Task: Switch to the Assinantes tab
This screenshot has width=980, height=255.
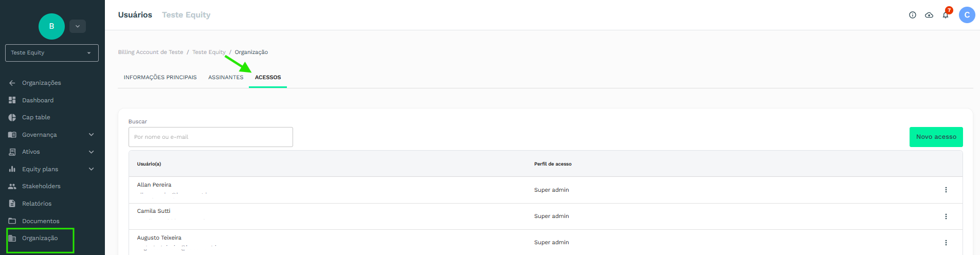Action: pyautogui.click(x=226, y=78)
